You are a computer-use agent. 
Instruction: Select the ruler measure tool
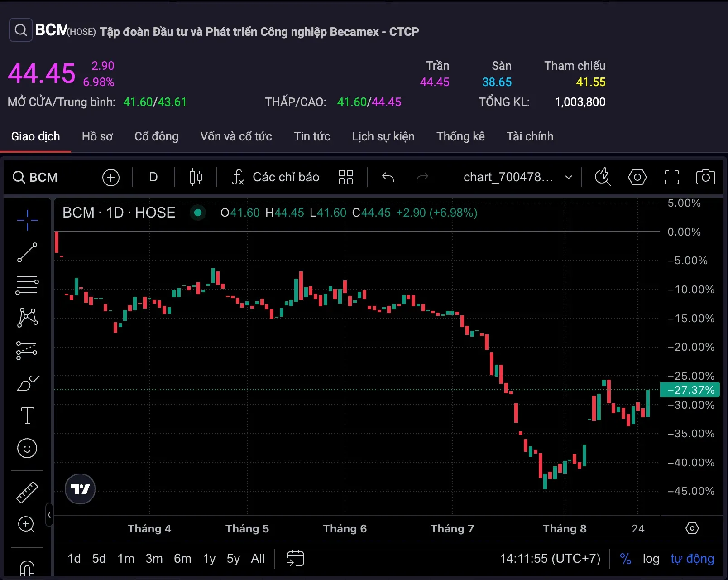[27, 493]
